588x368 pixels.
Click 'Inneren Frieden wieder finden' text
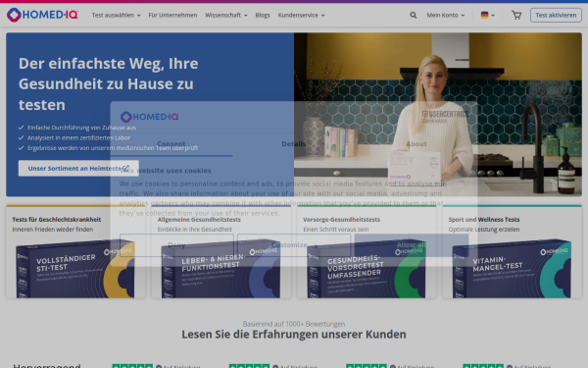click(x=53, y=229)
